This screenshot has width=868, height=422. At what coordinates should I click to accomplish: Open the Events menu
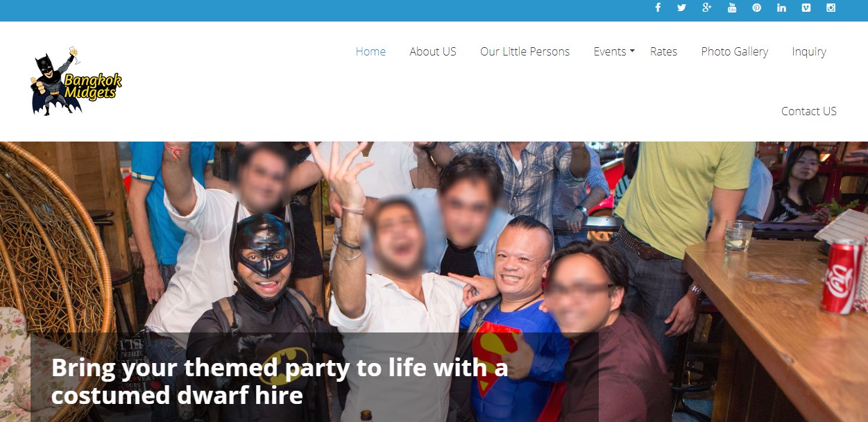[610, 51]
